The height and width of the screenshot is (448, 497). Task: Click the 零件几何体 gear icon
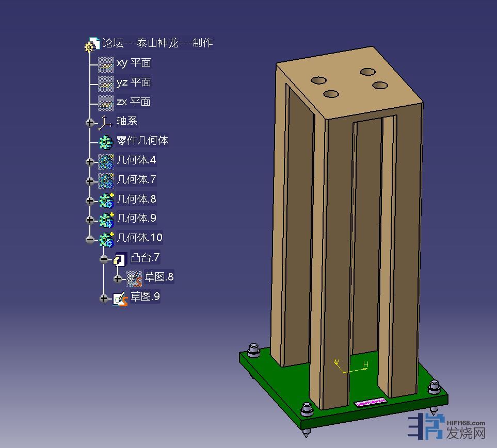(x=106, y=142)
